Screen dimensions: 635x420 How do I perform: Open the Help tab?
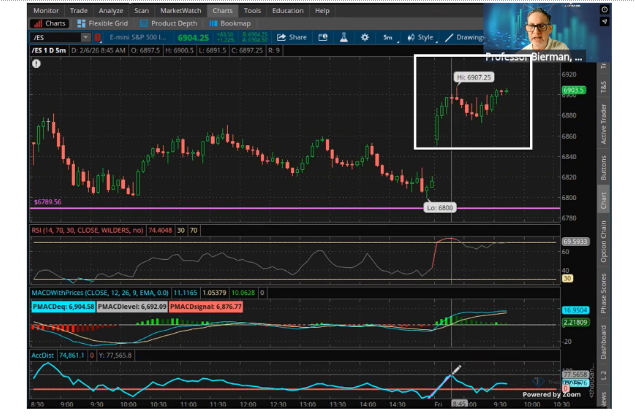click(322, 11)
